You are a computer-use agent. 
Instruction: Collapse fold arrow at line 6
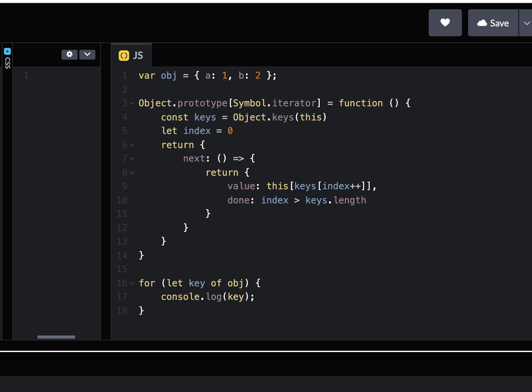(x=132, y=145)
